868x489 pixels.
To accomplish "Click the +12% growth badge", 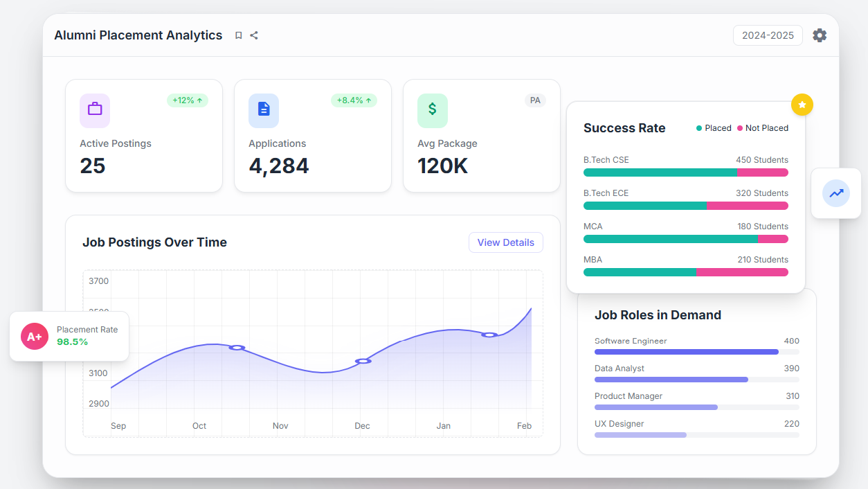I will pos(188,100).
